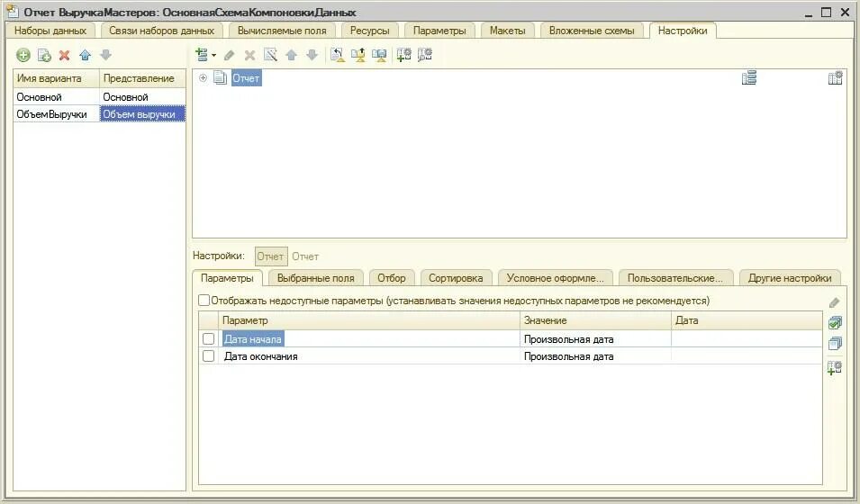Move the variant down with gray arrow
Screen dimensions: 860x504
[x=106, y=55]
